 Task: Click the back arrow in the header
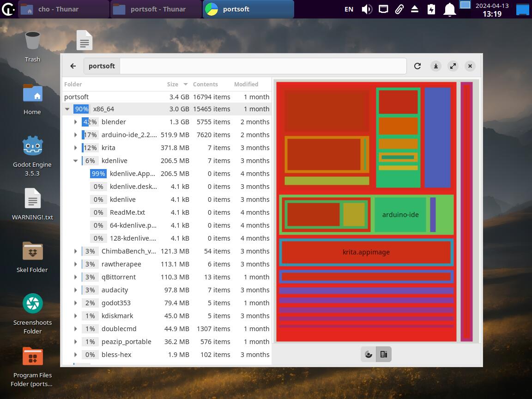73,66
